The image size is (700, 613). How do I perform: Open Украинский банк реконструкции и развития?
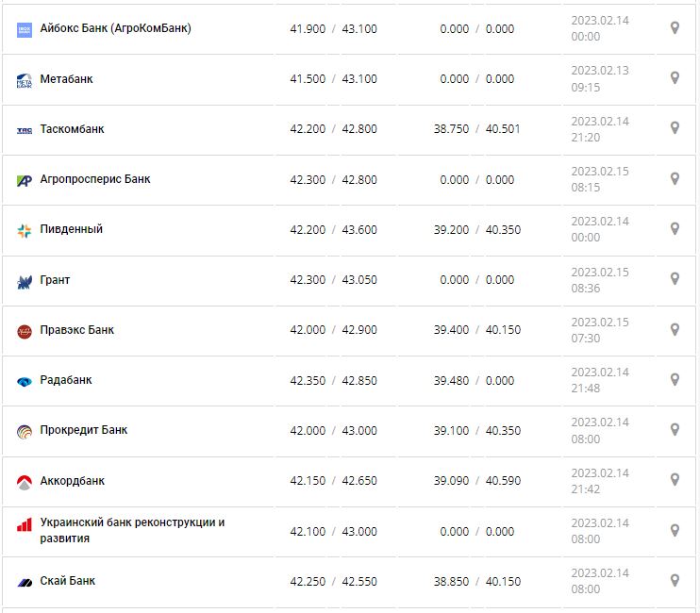coord(132,530)
